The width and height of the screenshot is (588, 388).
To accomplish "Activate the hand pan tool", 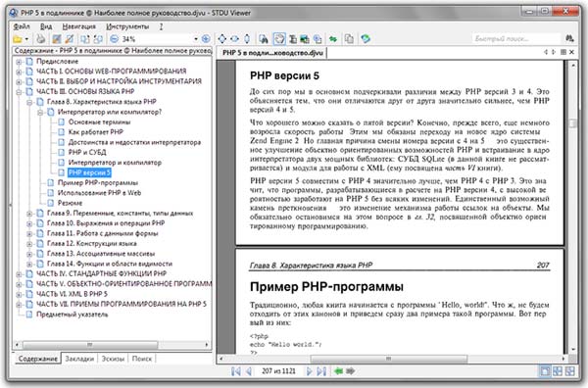I will click(279, 38).
